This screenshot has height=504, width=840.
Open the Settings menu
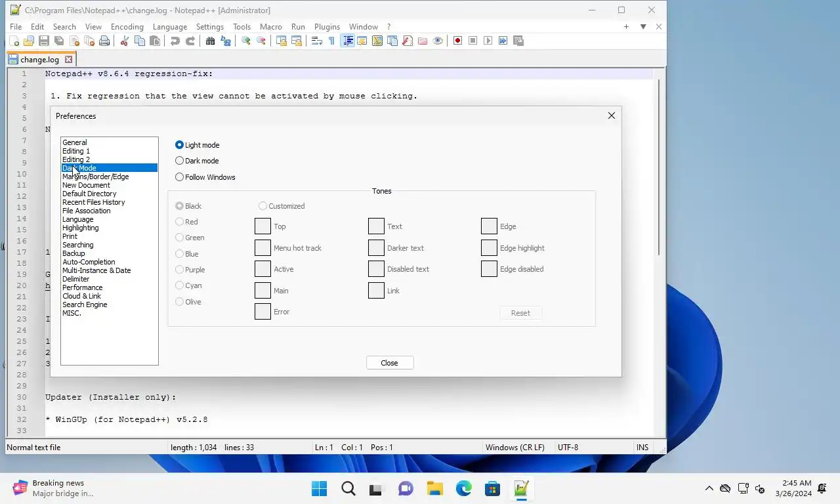pyautogui.click(x=210, y=27)
